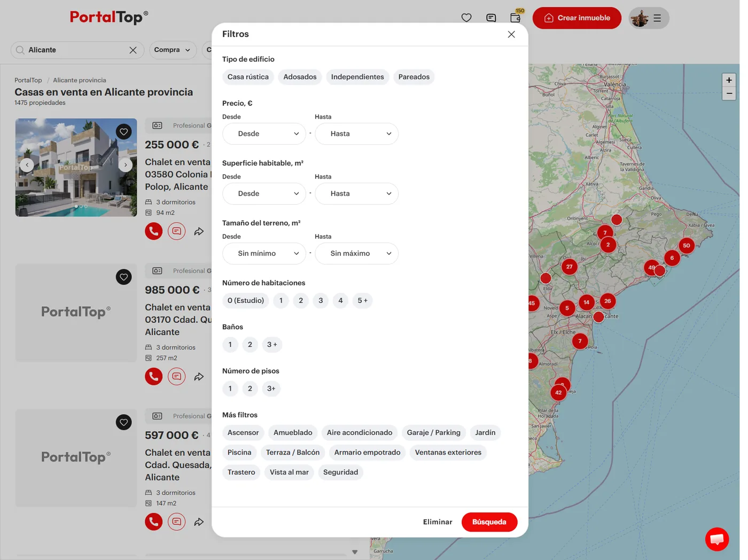Viewport: 748px width, 560px height.
Task: Toggle the Adosados building type
Action: (300, 77)
